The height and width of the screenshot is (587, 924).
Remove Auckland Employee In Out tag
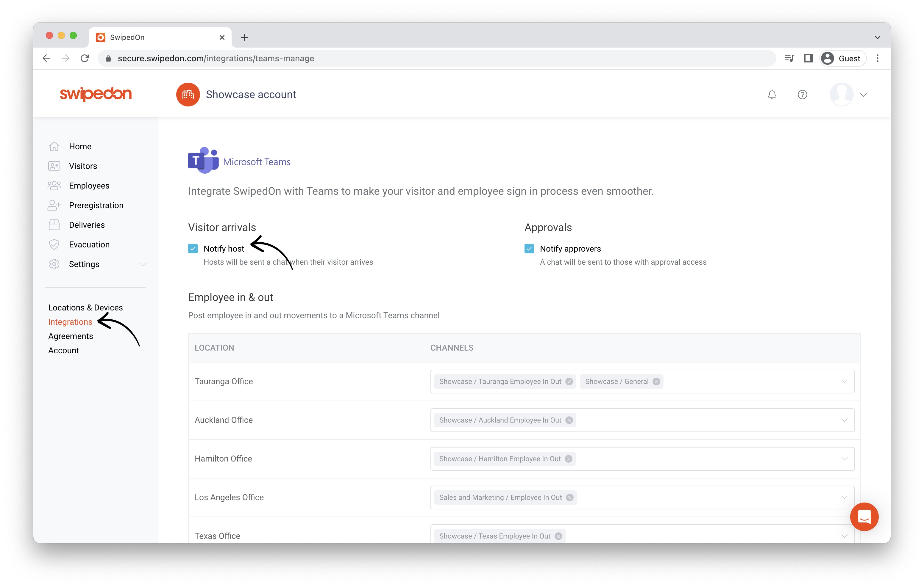pos(569,420)
